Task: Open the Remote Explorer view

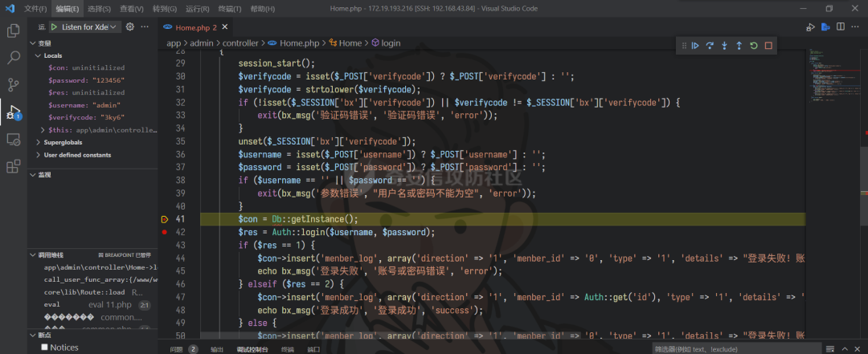Action: tap(14, 140)
